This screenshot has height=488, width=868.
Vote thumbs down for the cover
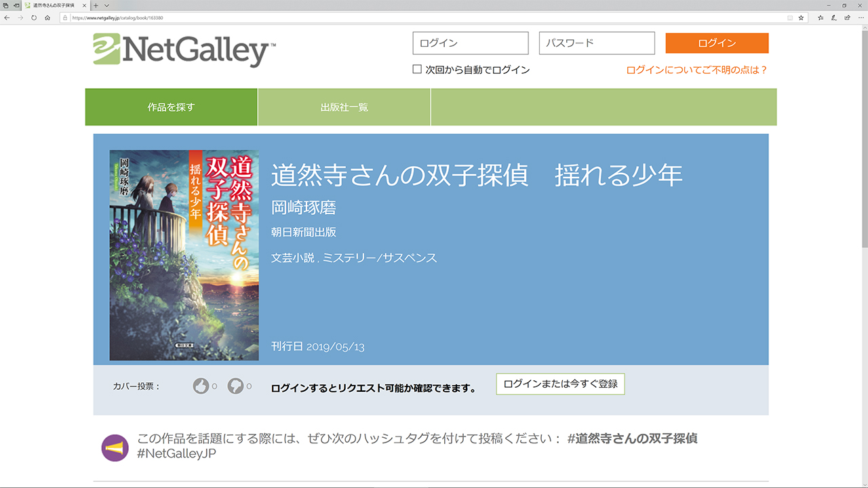click(235, 386)
